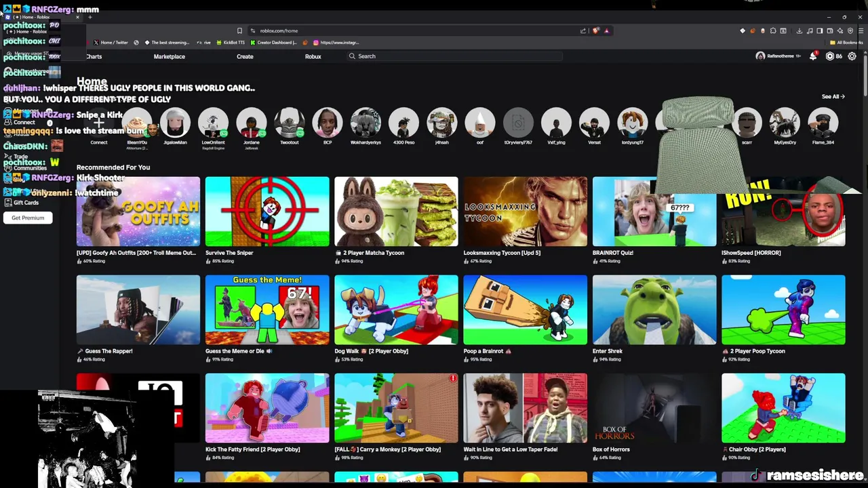The image size is (868, 488).
Task: Click the Get Premium button
Action: click(x=28, y=218)
